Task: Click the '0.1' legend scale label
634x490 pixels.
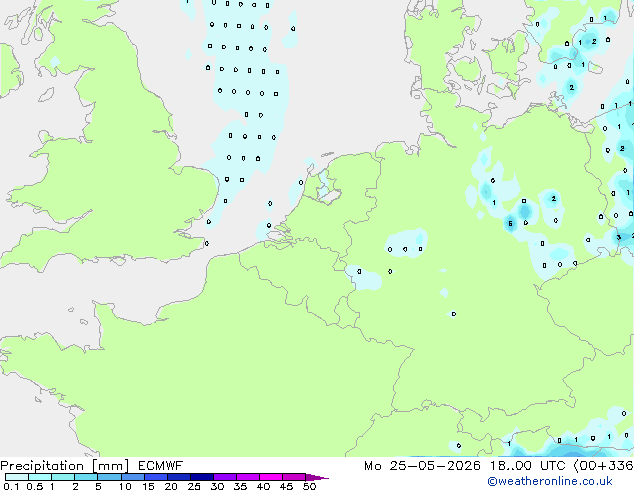Action: coord(11,486)
